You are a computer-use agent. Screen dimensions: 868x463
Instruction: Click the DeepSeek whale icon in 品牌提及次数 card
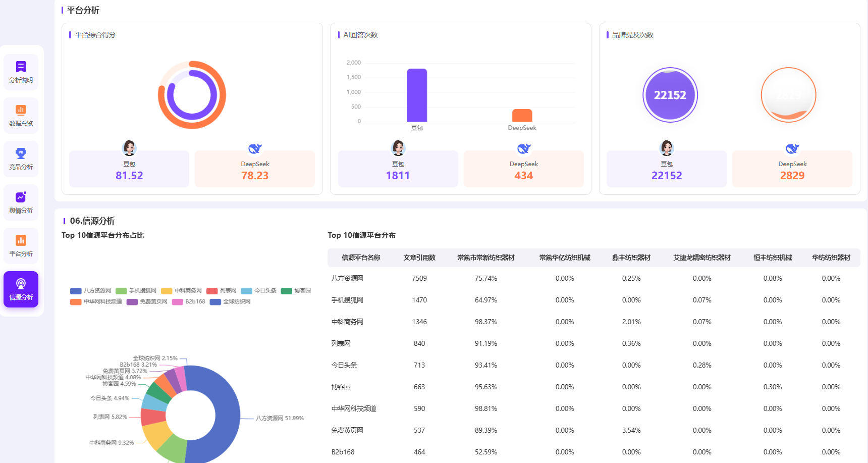(x=792, y=148)
